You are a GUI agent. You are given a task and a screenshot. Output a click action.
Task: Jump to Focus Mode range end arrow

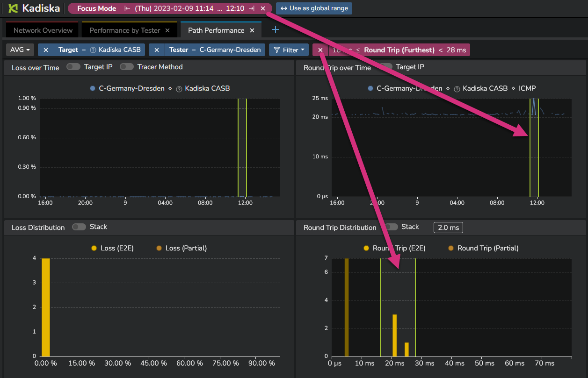[252, 8]
